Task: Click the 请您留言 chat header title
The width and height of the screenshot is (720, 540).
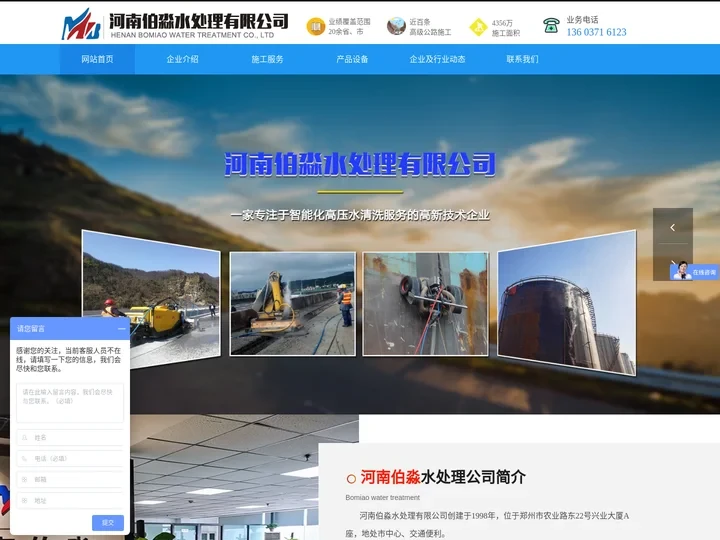Action: click(x=31, y=329)
